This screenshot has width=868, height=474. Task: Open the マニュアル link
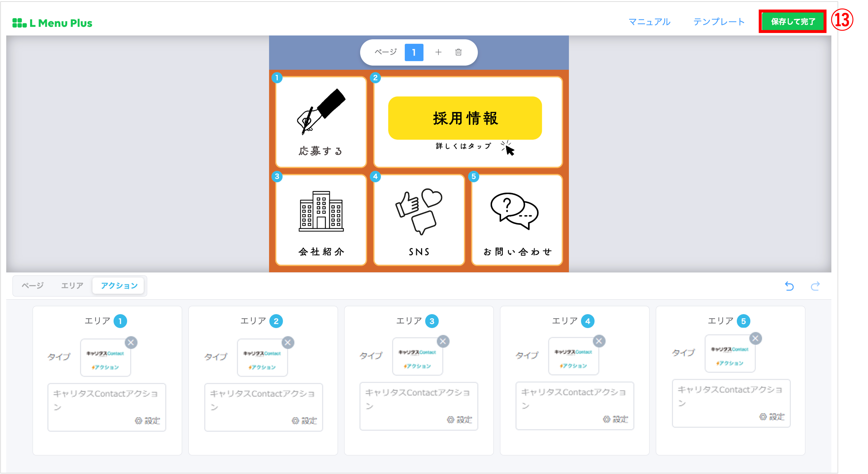(x=649, y=22)
